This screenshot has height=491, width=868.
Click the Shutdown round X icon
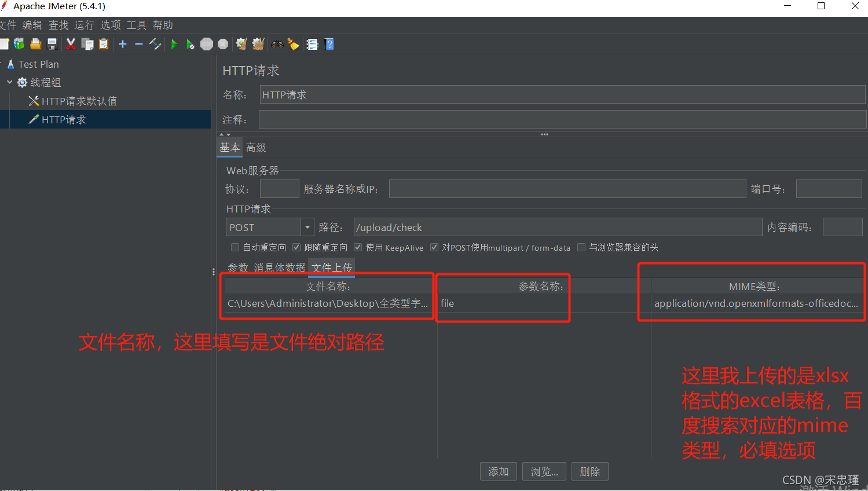point(223,44)
